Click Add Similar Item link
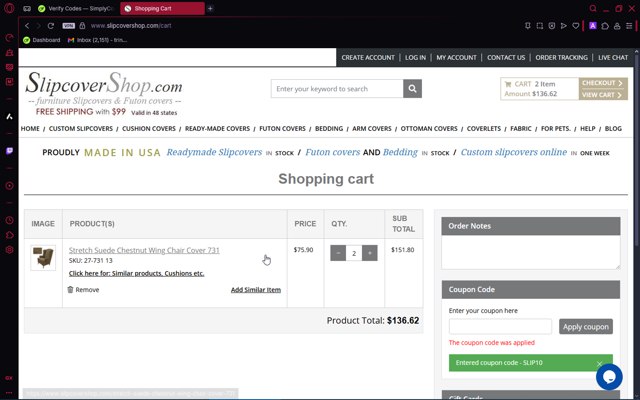Screen dimensions: 640x400 coord(256,290)
